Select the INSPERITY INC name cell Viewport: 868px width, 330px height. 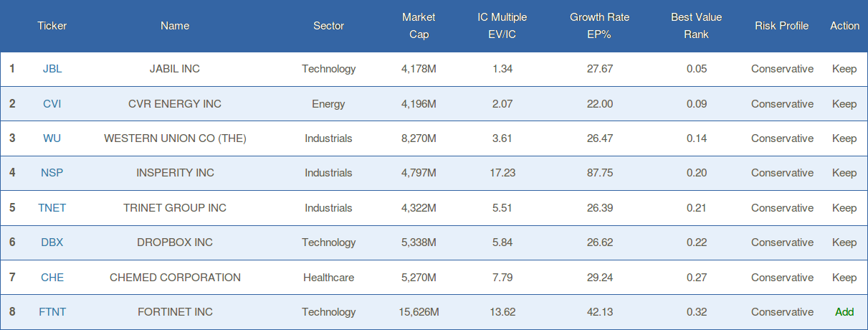(175, 173)
